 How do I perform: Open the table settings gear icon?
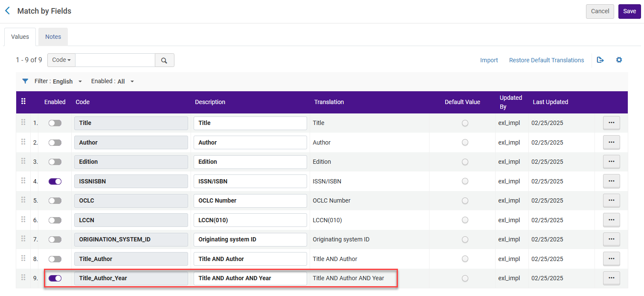pos(619,60)
